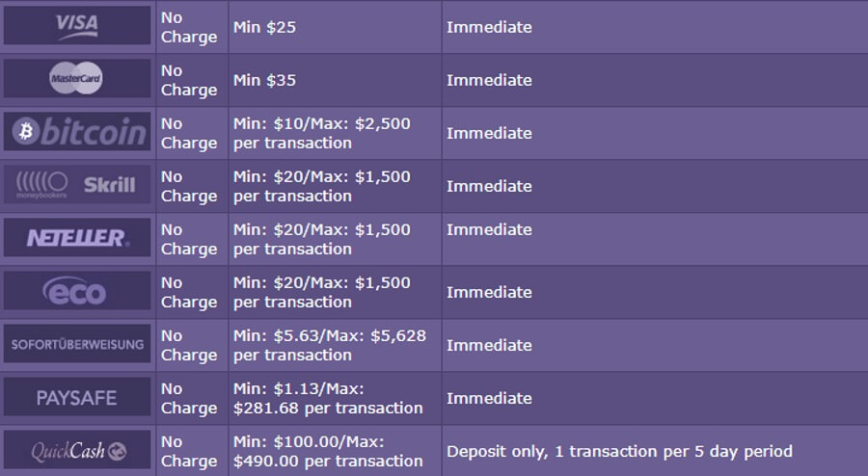The height and width of the screenshot is (476, 868).
Task: Click QuickCash's $100.00 to $490.00 limit text
Action: 328,452
